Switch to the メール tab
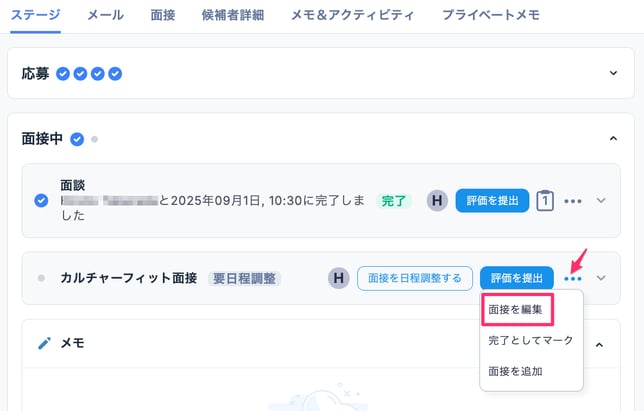Screen dimensions: 644x411 point(105,15)
